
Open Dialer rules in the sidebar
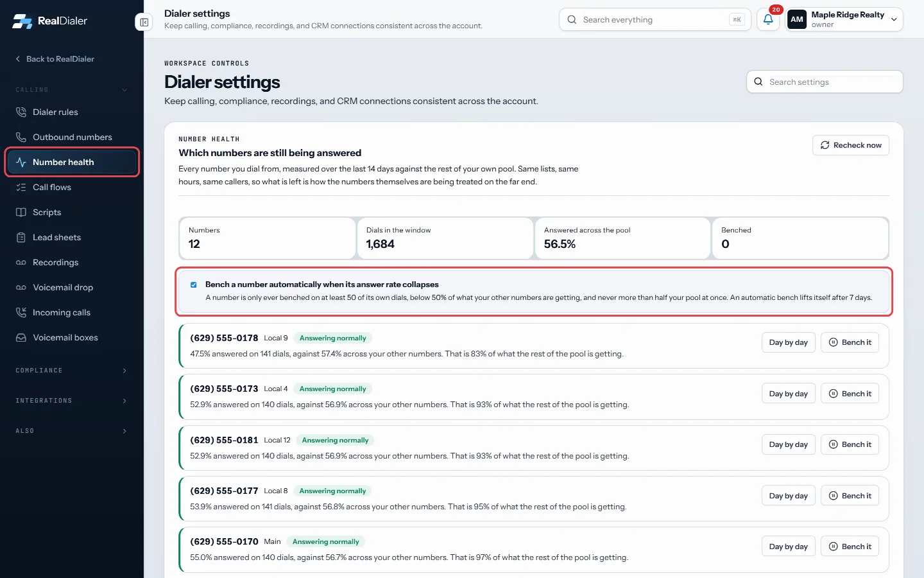(x=72, y=112)
